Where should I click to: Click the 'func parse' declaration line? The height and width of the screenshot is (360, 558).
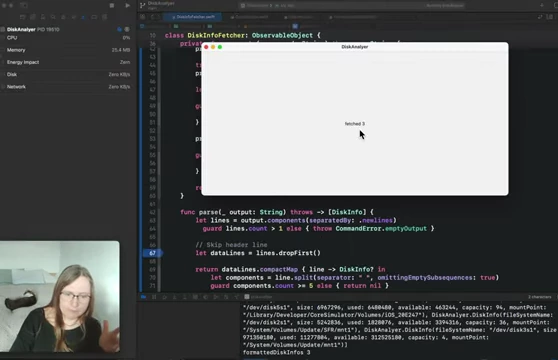[x=277, y=212]
